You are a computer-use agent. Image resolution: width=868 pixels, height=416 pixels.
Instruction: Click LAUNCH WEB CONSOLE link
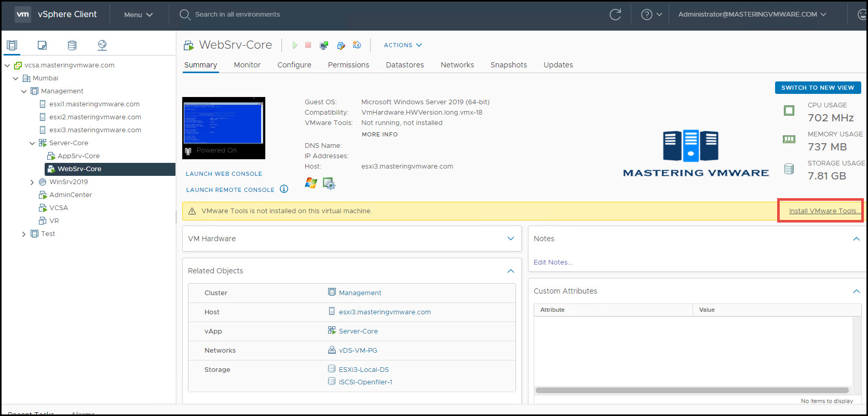click(x=224, y=174)
